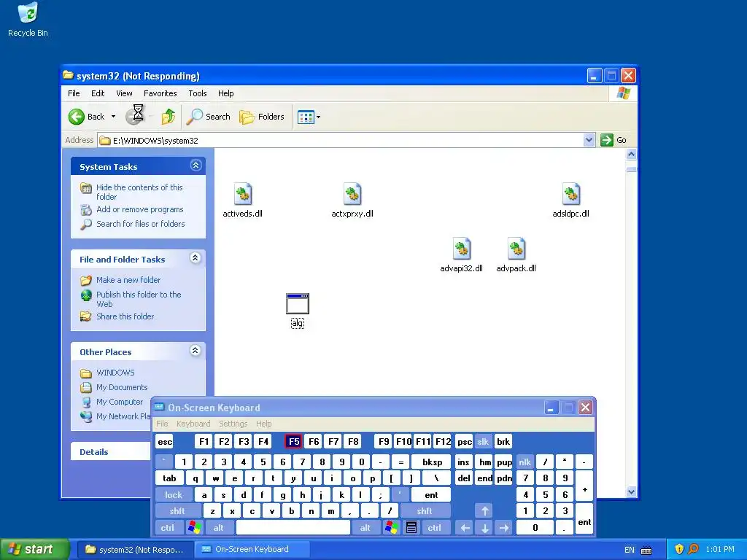Viewport: 747px width, 560px height.
Task: Toggle the Folders pane button
Action: point(262,117)
